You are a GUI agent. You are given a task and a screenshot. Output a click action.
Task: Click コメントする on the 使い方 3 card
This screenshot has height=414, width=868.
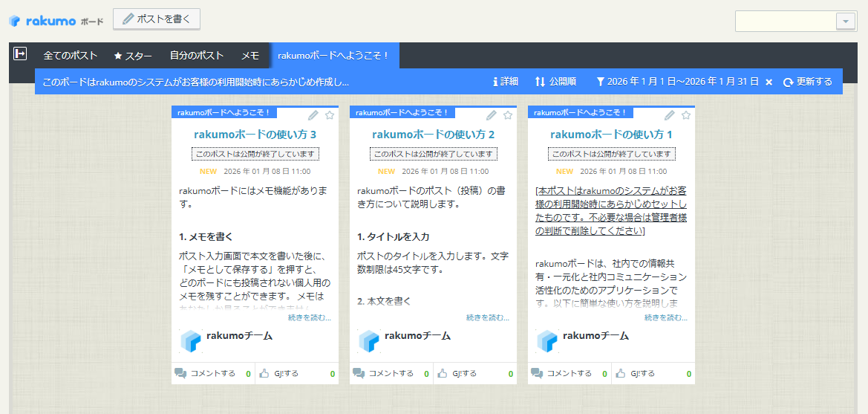point(213,374)
